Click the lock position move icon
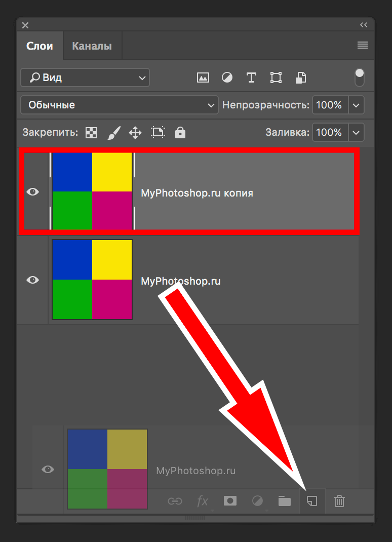The height and width of the screenshot is (542, 392). coord(135,133)
